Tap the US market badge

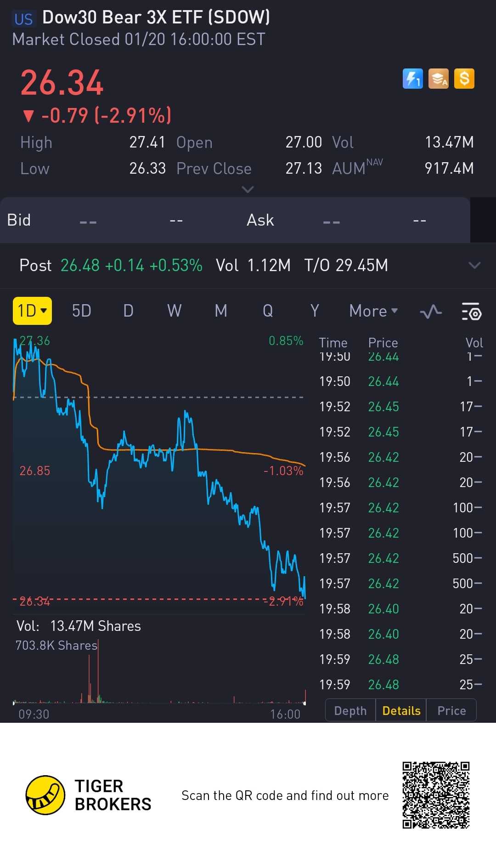coord(23,19)
